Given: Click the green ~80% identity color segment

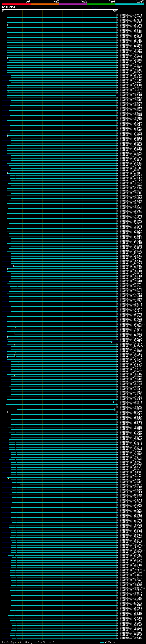Looking at the screenshot, I should [x=101, y=4].
